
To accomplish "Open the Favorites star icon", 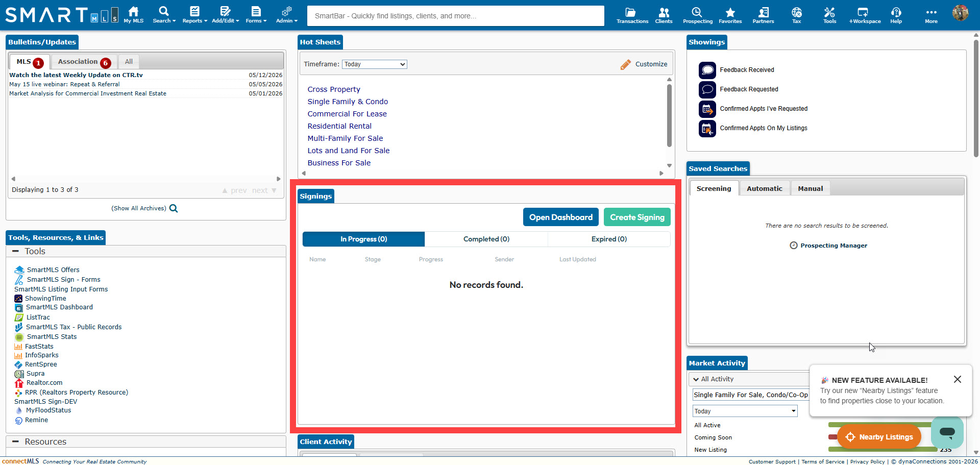I will 730,15.
